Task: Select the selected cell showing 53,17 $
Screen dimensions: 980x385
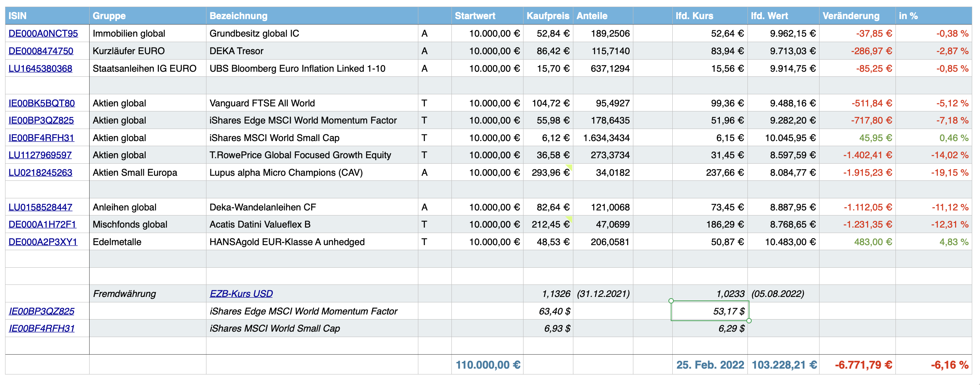Action: click(x=710, y=311)
